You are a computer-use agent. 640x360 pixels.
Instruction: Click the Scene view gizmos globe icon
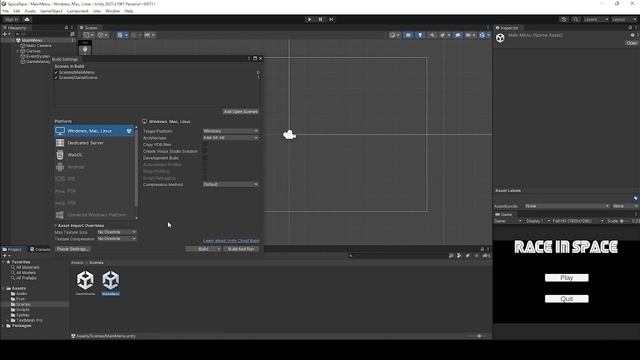tap(483, 35)
